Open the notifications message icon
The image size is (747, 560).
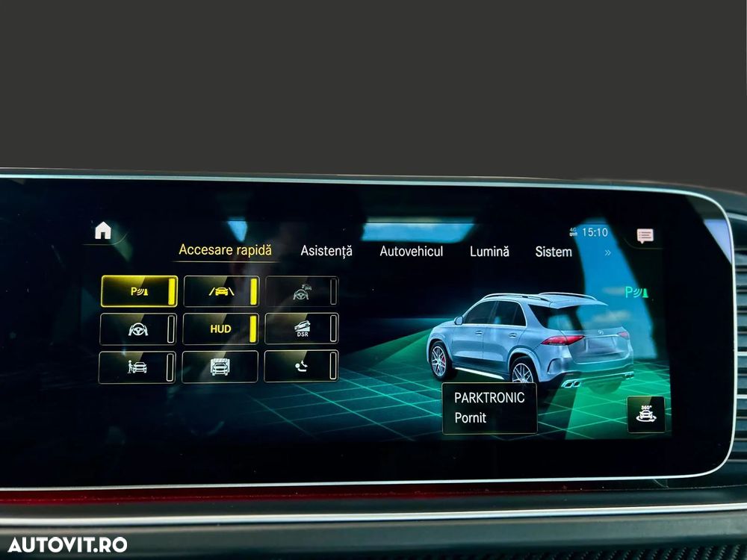click(x=645, y=235)
